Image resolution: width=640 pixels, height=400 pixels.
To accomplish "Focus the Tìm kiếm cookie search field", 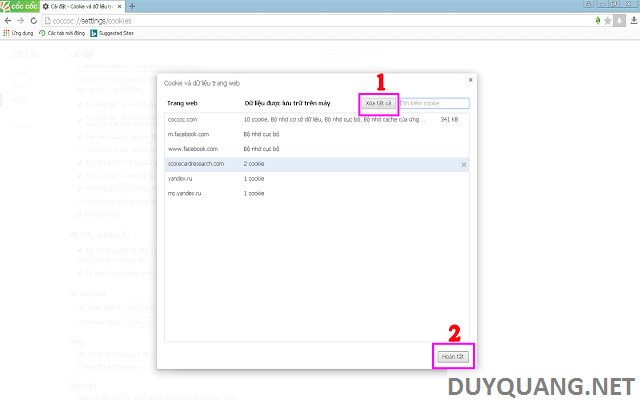I will point(434,103).
